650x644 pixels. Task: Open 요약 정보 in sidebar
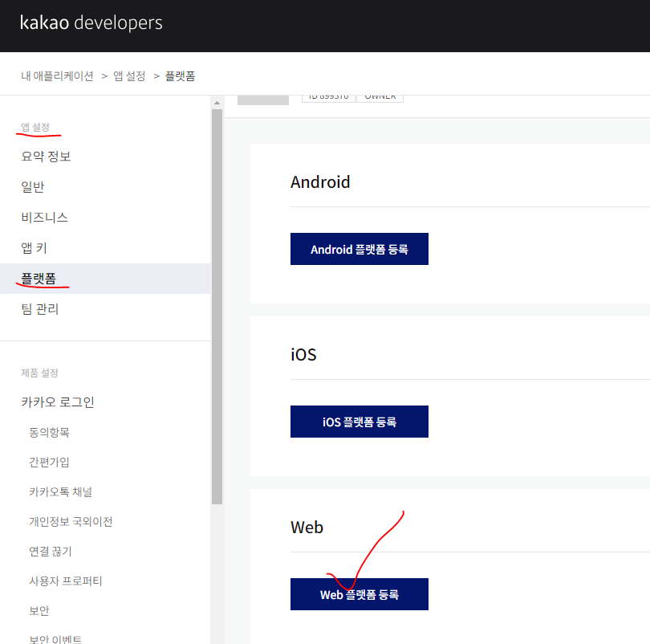coord(46,157)
